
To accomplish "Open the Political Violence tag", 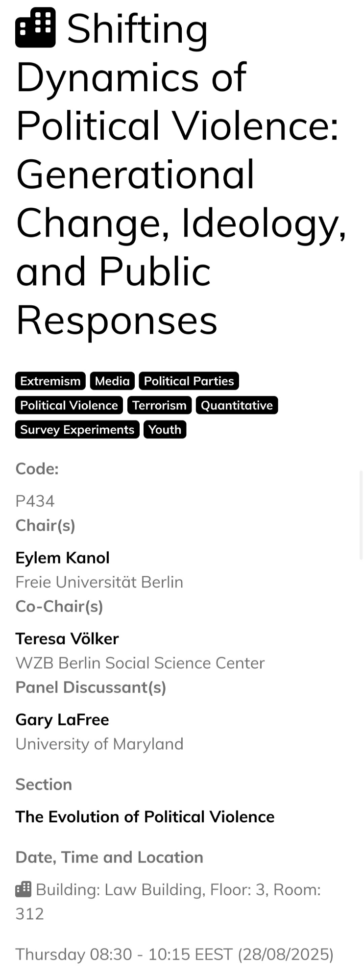I will pyautogui.click(x=69, y=405).
